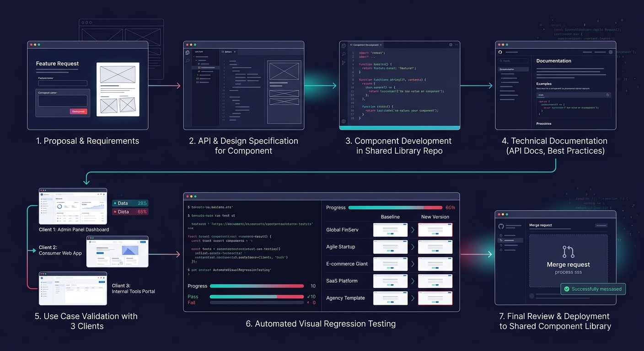Click the GitHub logo in the Documentation window
The width and height of the screenshot is (644, 351).
[x=500, y=52]
